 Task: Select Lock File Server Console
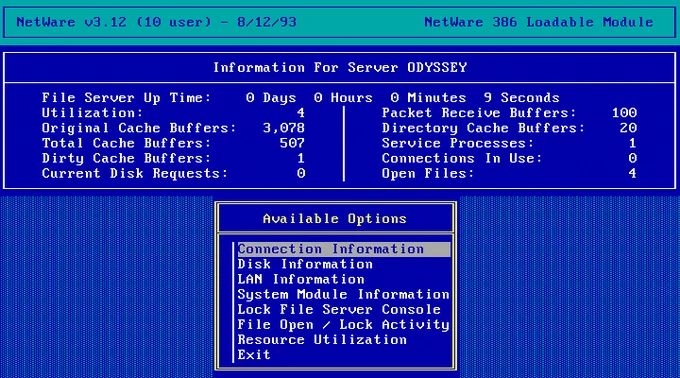[339, 310]
